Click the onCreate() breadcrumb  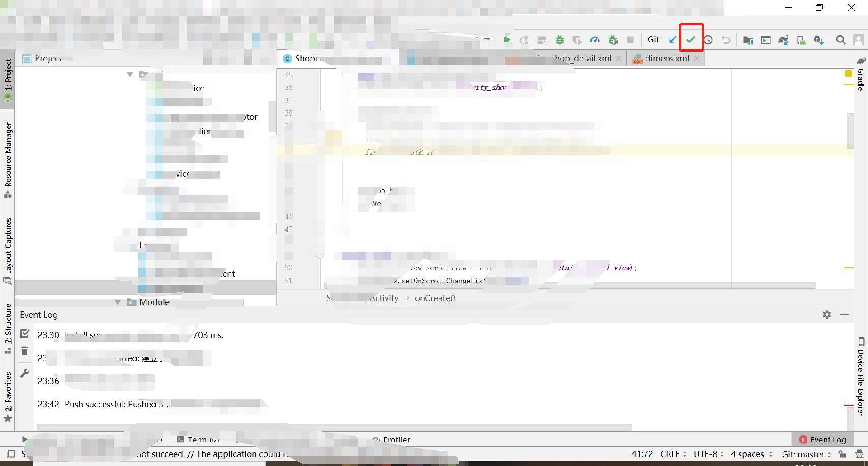tap(435, 298)
